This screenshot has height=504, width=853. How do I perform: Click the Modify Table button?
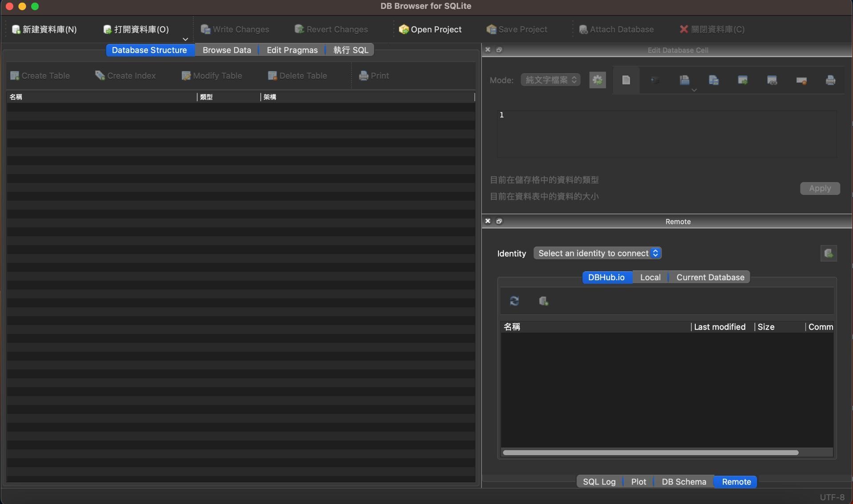click(211, 75)
